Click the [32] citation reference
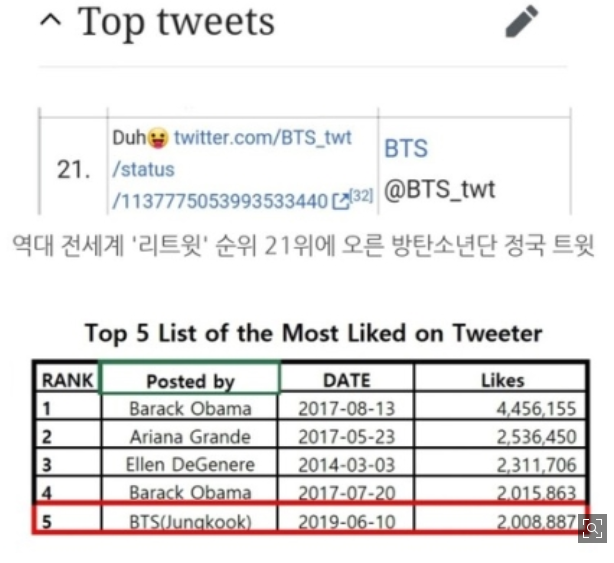The height and width of the screenshot is (563, 614). pos(361,195)
